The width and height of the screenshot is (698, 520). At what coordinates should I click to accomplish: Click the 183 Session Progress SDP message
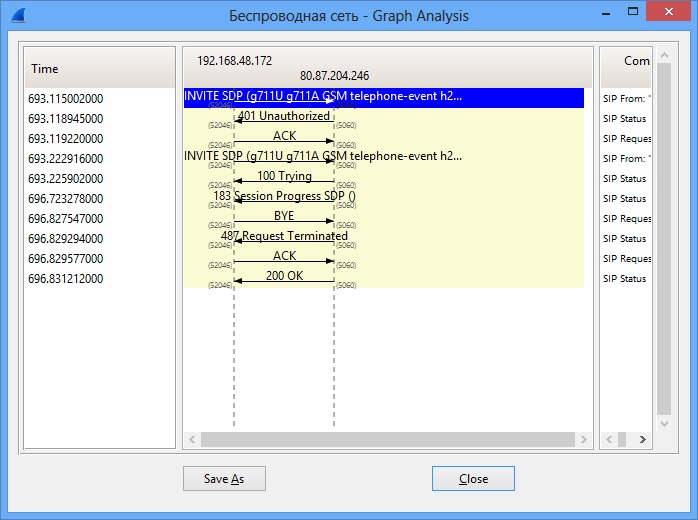click(x=284, y=198)
